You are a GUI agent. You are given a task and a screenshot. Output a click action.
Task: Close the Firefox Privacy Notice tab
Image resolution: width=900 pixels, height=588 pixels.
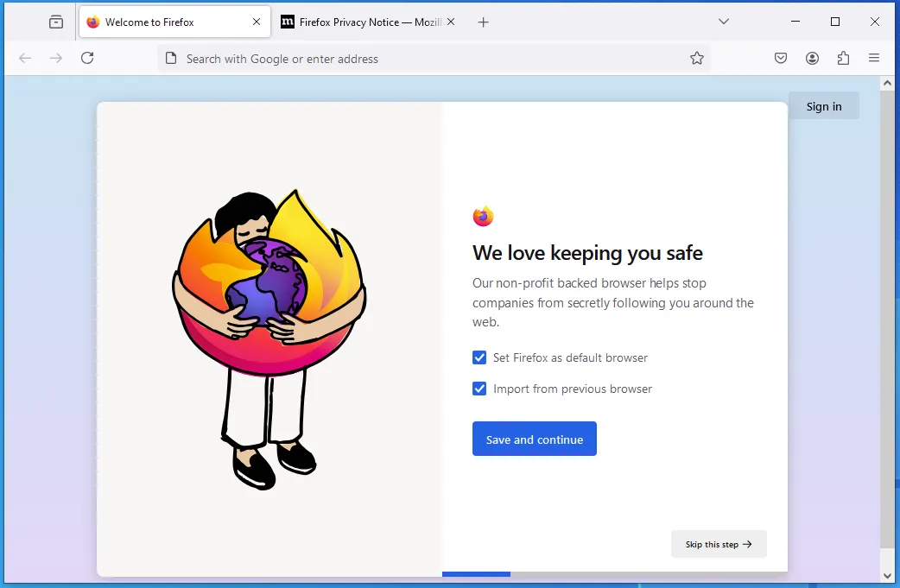tap(451, 22)
